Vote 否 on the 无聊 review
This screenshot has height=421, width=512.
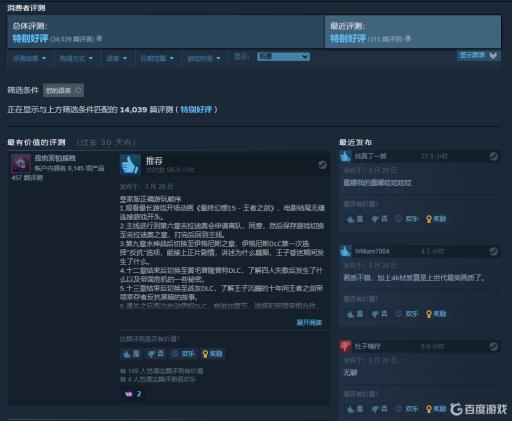[380, 409]
